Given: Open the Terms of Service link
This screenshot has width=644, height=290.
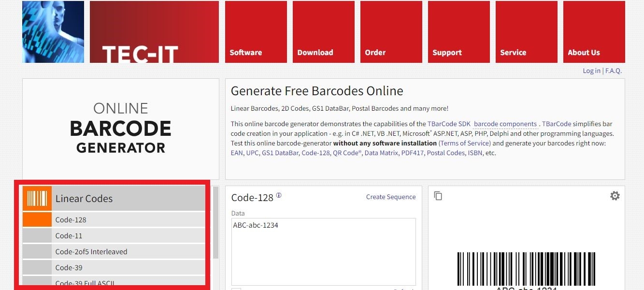Looking at the screenshot, I should [x=465, y=143].
